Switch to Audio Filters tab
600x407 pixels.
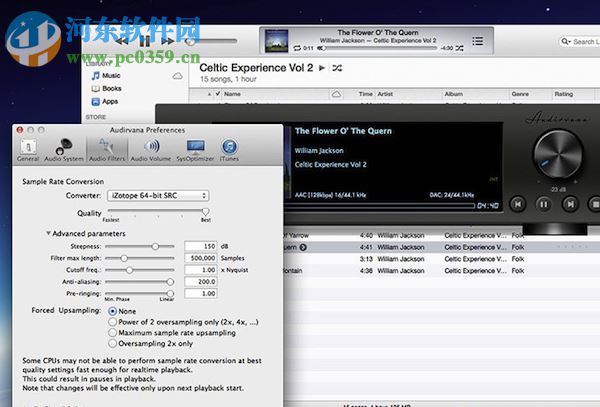coord(107,150)
